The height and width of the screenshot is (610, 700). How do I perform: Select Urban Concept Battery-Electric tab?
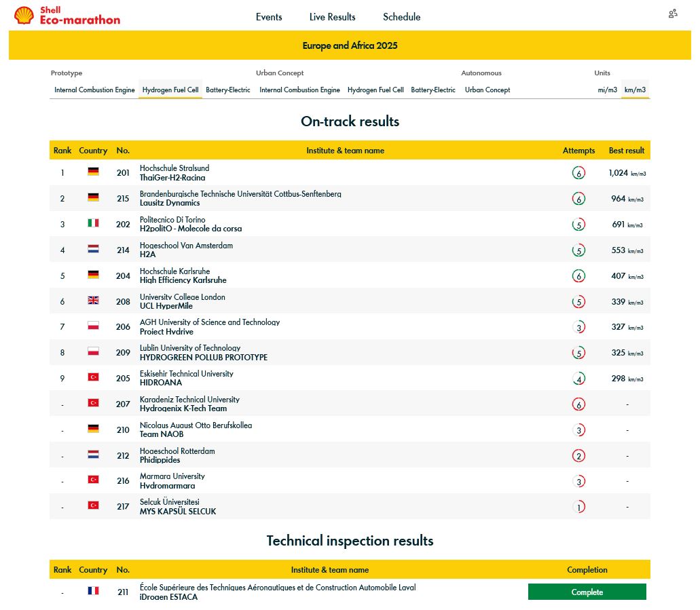[x=433, y=90]
